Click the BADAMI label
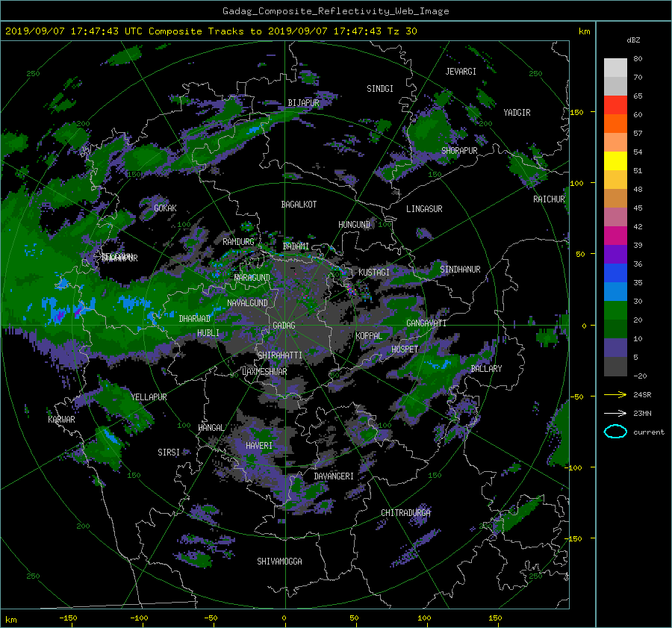Viewport: 672px width, 628px height. coord(296,246)
